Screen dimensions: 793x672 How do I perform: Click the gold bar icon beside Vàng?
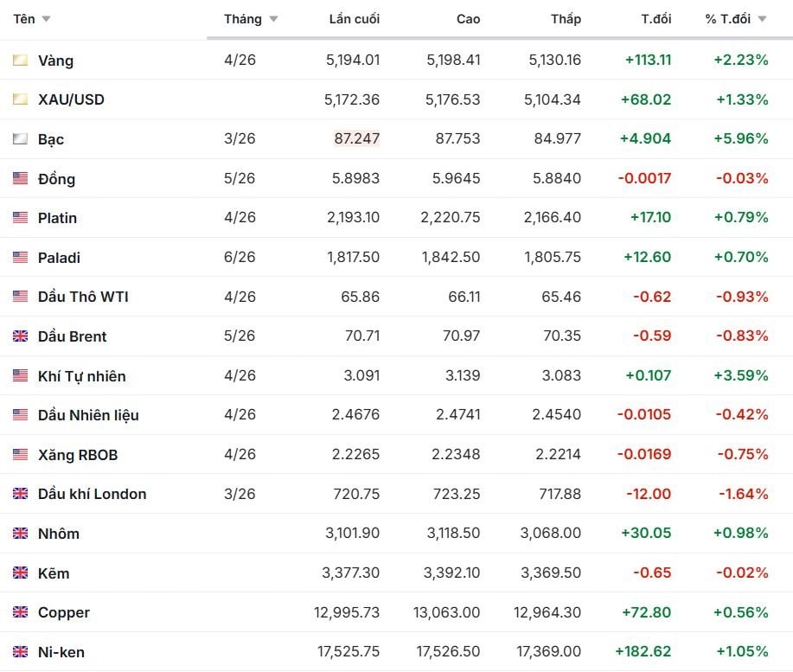point(20,61)
